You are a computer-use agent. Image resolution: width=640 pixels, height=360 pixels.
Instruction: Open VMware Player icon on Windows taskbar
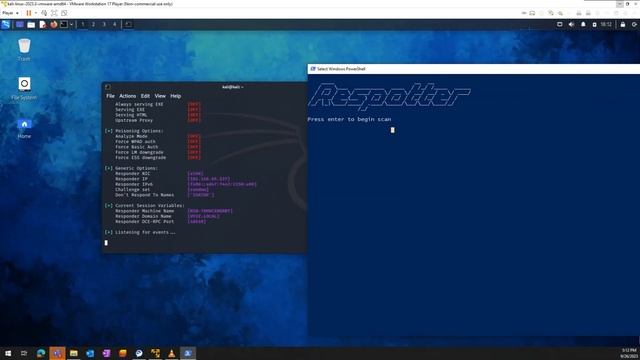coord(155,353)
